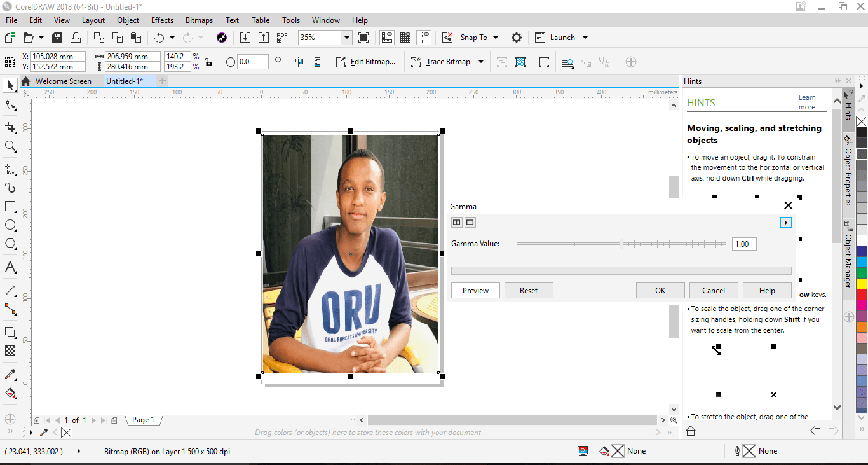The width and height of the screenshot is (868, 465).
Task: Select the Shape tool in toolbox
Action: (x=11, y=105)
